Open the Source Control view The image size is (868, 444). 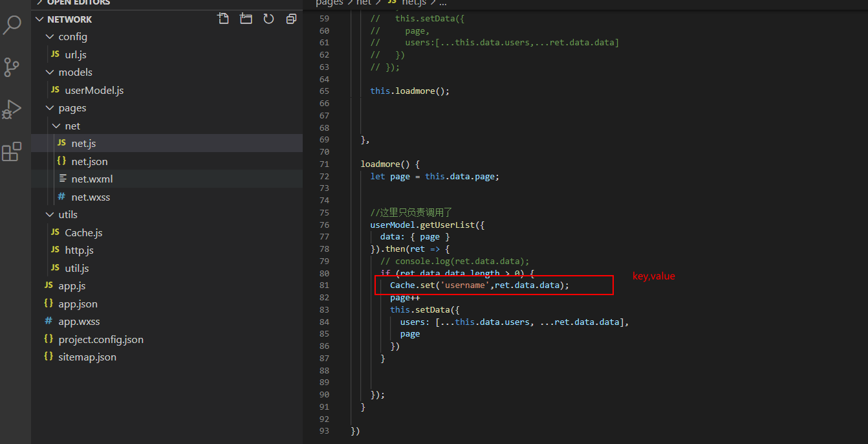(x=12, y=67)
